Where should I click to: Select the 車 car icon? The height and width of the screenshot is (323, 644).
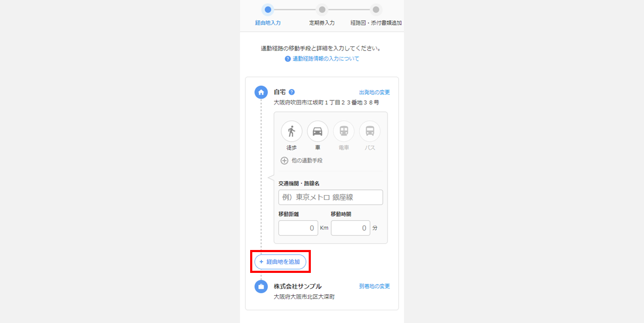click(x=317, y=131)
